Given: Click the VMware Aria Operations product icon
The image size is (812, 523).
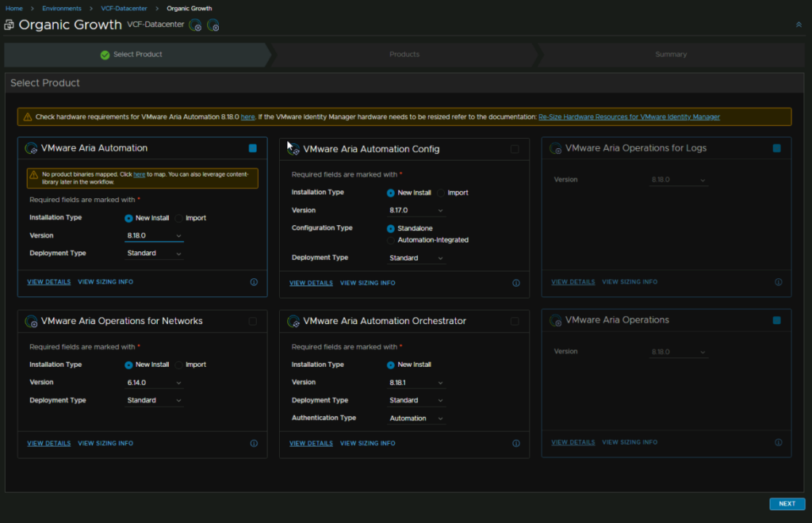Looking at the screenshot, I should pyautogui.click(x=556, y=320).
